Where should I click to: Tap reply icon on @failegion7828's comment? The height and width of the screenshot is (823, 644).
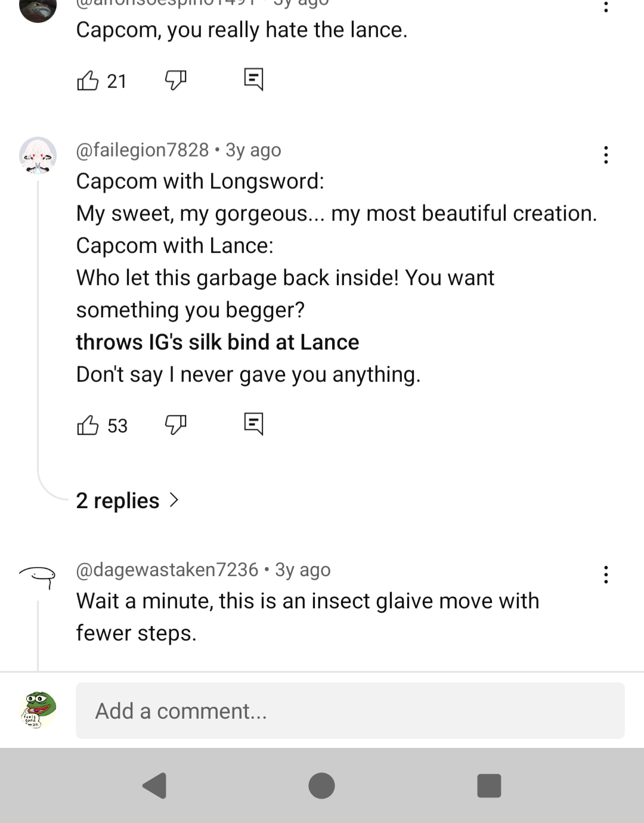(253, 424)
